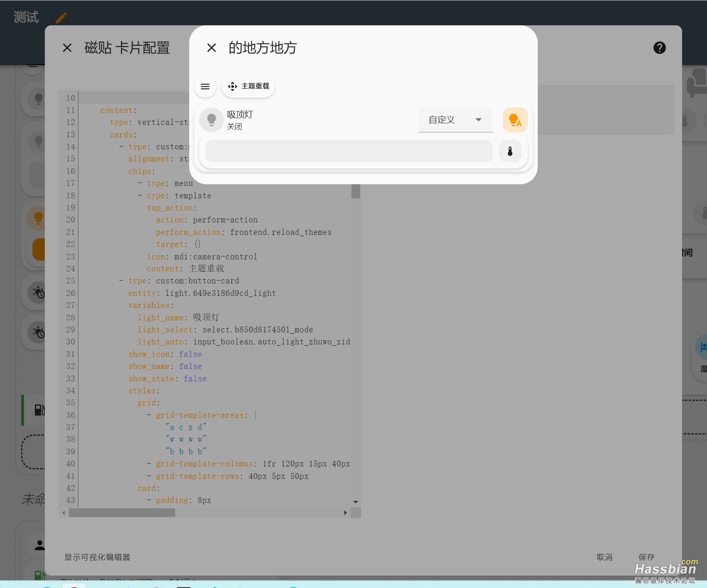Viewport: 707px width, 588px height.
Task: Click the mdi:camera-control icon text
Action: [216, 257]
